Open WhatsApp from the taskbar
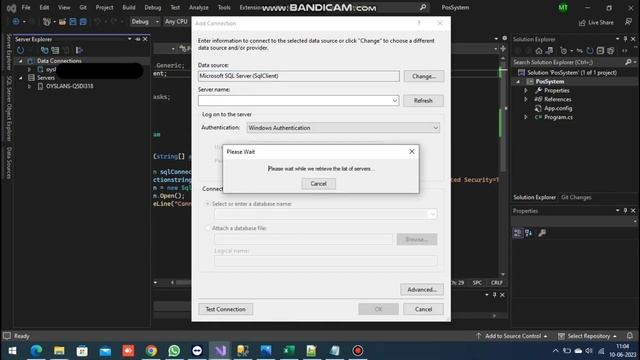Image resolution: width=640 pixels, height=360 pixels. (x=174, y=351)
